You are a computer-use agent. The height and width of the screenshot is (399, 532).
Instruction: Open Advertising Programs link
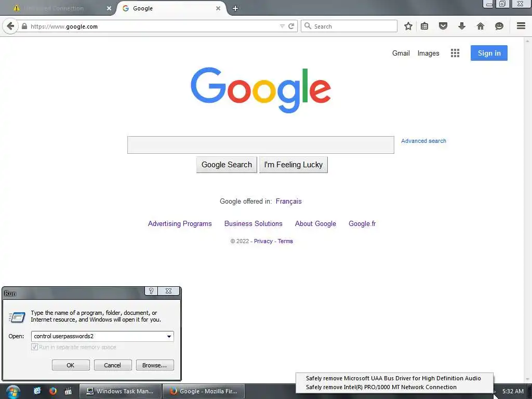click(180, 223)
